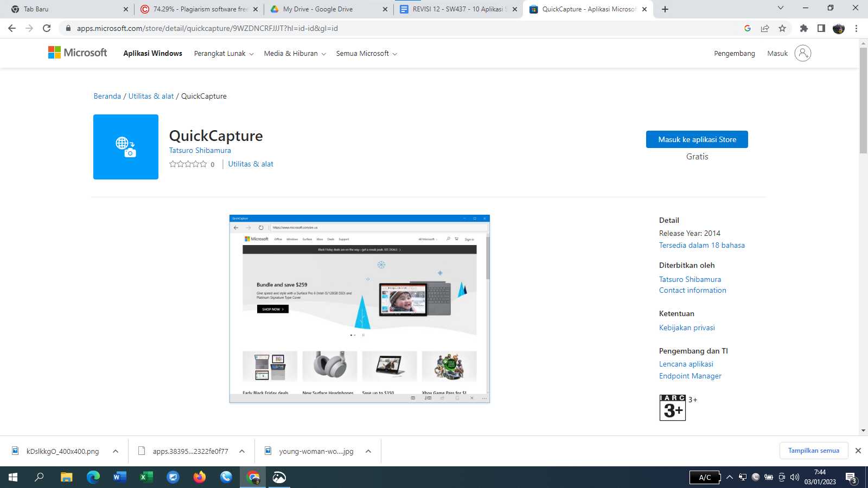Open the Pengembang nav link
Viewport: 868px width, 488px height.
[735, 53]
